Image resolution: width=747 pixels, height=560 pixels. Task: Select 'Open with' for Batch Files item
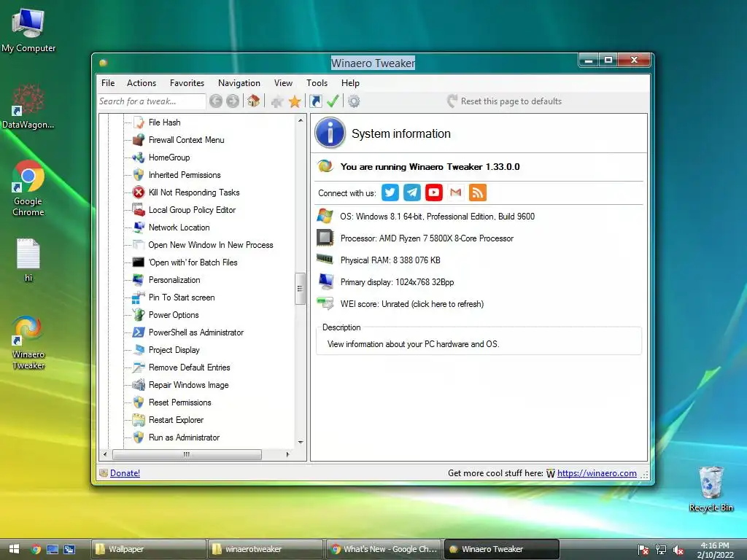tap(193, 262)
